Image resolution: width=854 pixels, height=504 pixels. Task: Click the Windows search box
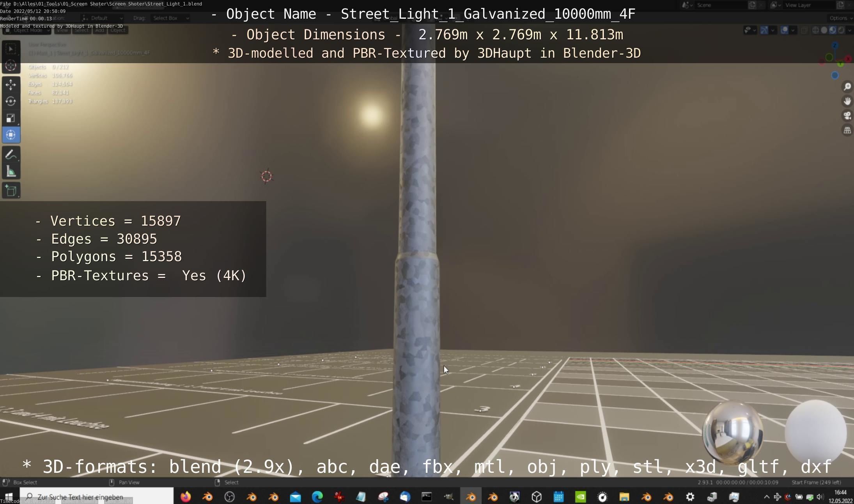(97, 497)
